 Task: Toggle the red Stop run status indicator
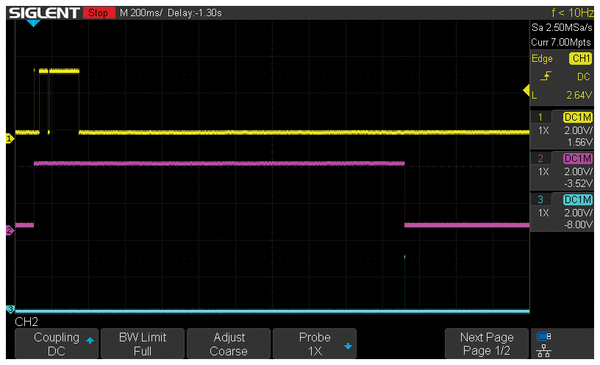[x=99, y=13]
